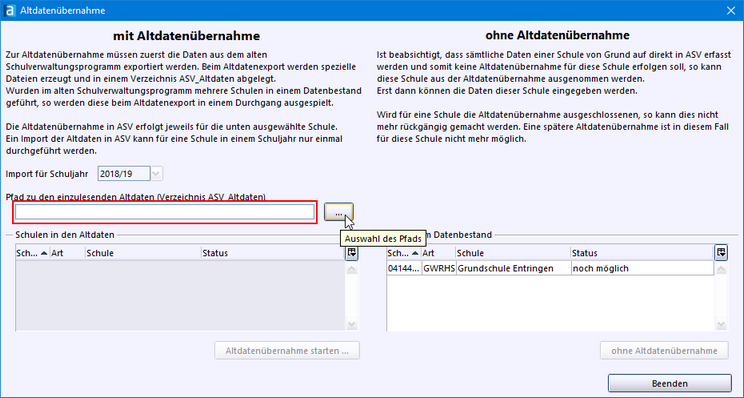Click the 'noch möglich' status cell
The image size is (744, 398).
(x=642, y=268)
